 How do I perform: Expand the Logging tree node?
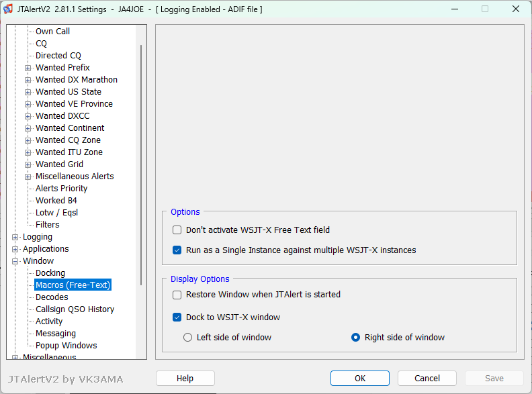pos(15,237)
